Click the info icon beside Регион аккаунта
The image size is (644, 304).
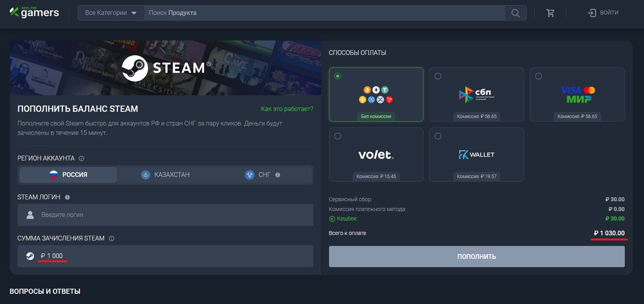(81, 158)
